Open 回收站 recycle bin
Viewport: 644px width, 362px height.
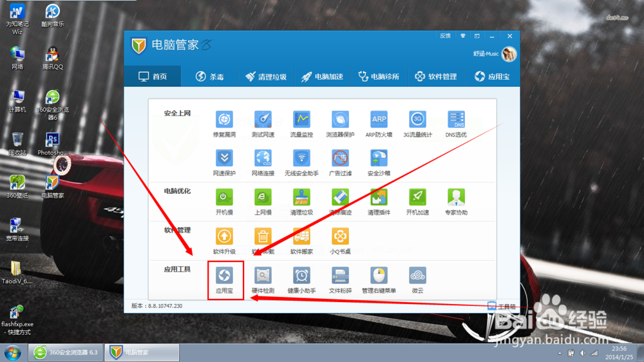coord(17,144)
